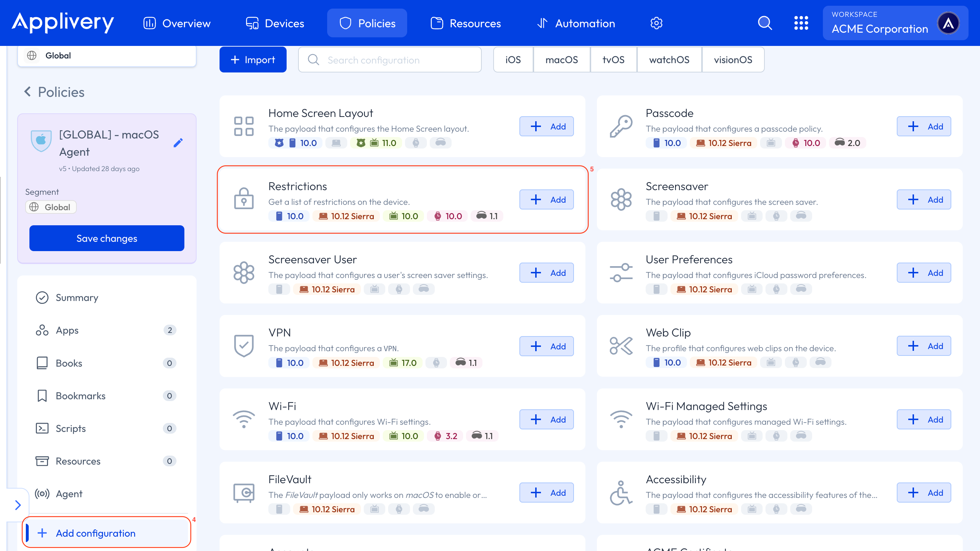Click the Passcode key icon
The height and width of the screenshot is (551, 980).
(x=621, y=126)
